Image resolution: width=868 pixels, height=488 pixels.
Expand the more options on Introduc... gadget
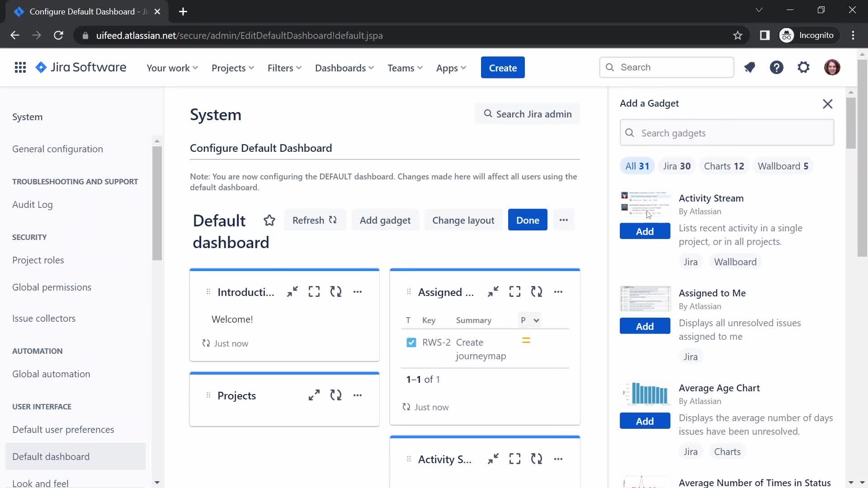(359, 292)
